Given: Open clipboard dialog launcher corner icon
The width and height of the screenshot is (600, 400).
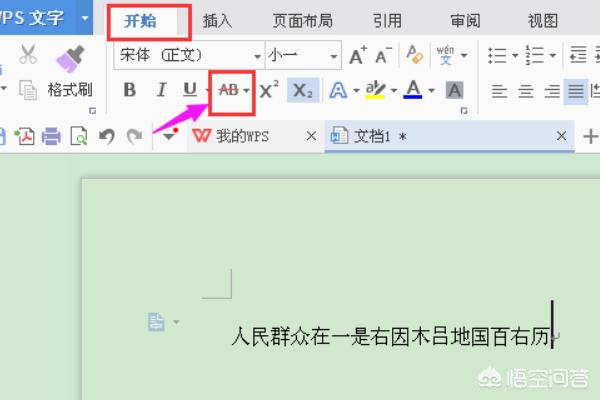Looking at the screenshot, I should [92, 111].
